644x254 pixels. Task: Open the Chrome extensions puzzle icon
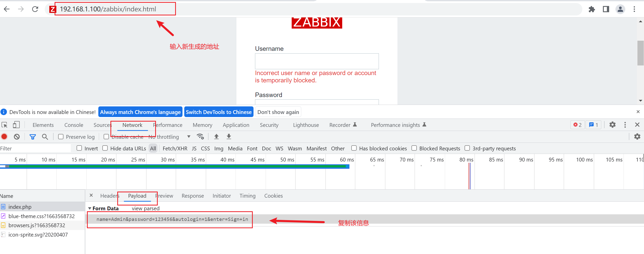(592, 9)
